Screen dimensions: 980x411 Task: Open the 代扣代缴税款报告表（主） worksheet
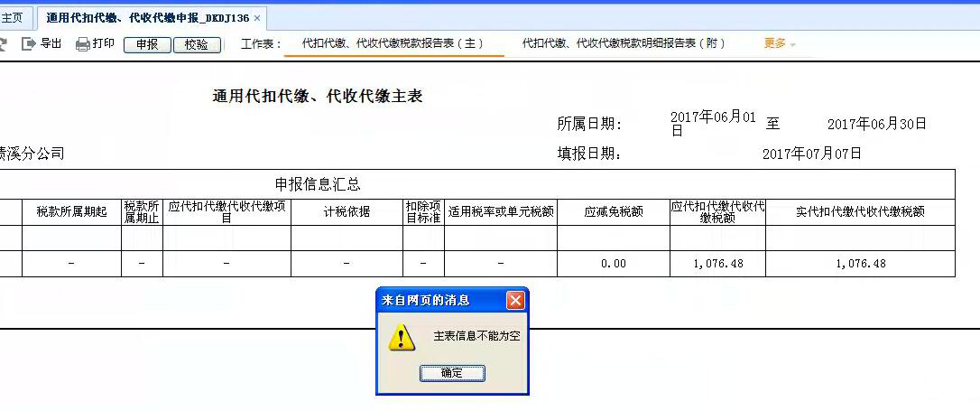coord(393,43)
